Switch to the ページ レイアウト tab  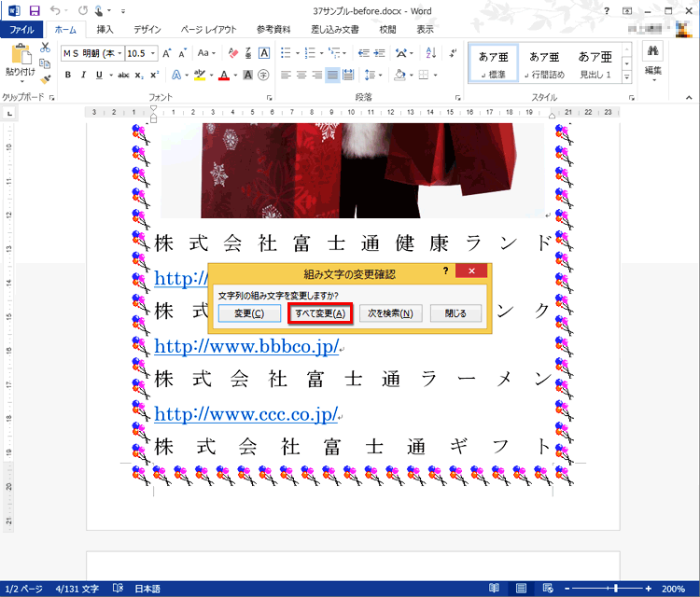(x=208, y=30)
